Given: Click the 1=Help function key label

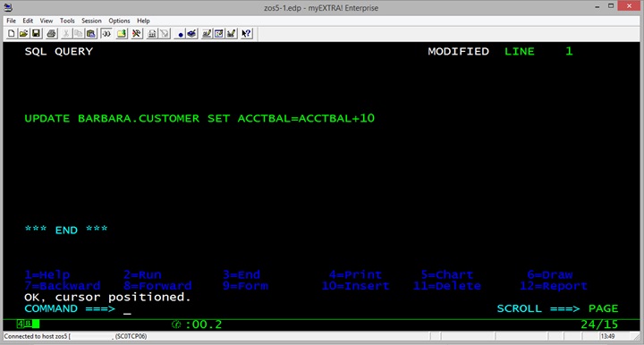Looking at the screenshot, I should click(47, 274).
